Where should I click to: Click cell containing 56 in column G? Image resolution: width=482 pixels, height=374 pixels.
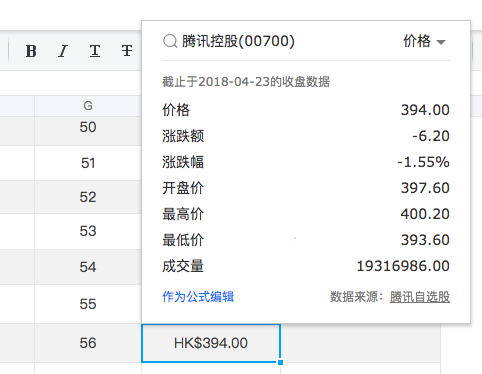(88, 343)
